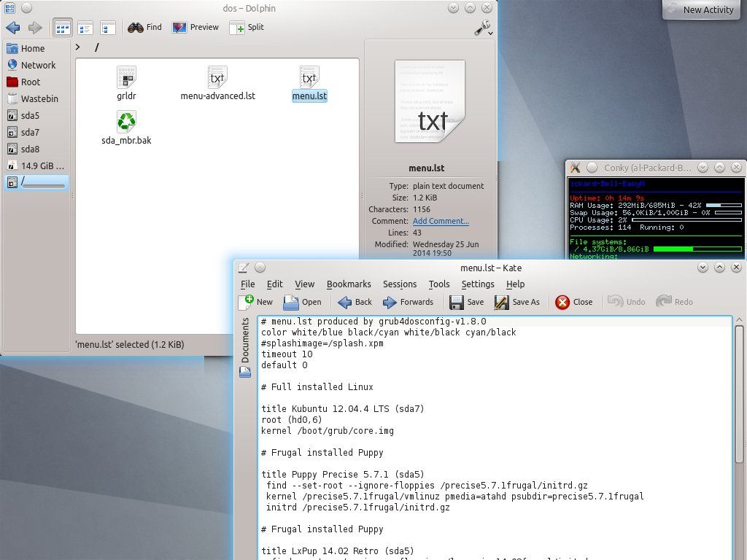The width and height of the screenshot is (747, 560).
Task: Click the Conky window X icon in titlebar
Action: coord(576,168)
